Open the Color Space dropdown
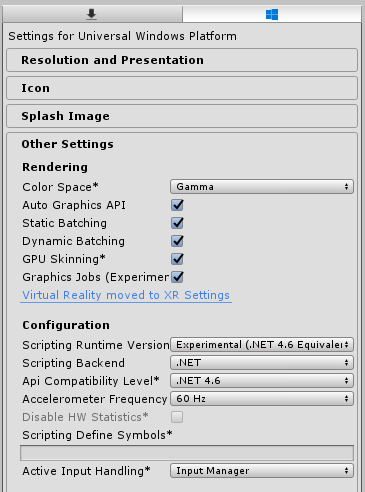The width and height of the screenshot is (365, 492). click(262, 187)
